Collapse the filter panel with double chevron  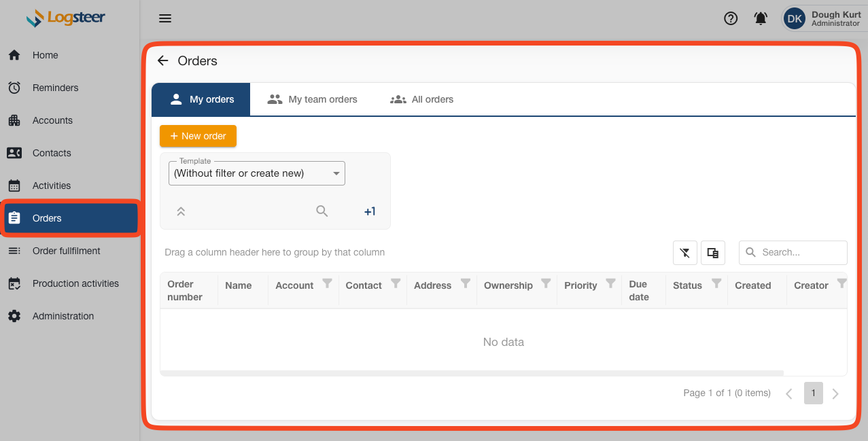click(181, 211)
